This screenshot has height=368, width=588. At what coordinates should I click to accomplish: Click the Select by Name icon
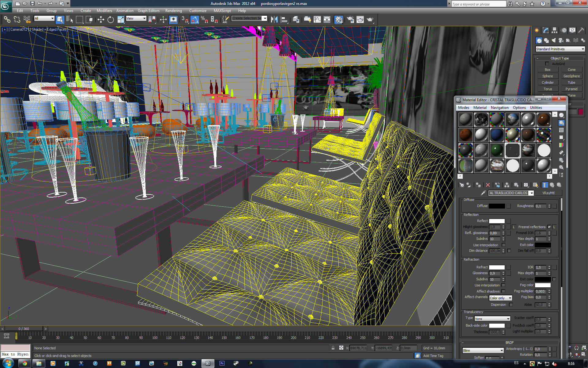tap(70, 20)
